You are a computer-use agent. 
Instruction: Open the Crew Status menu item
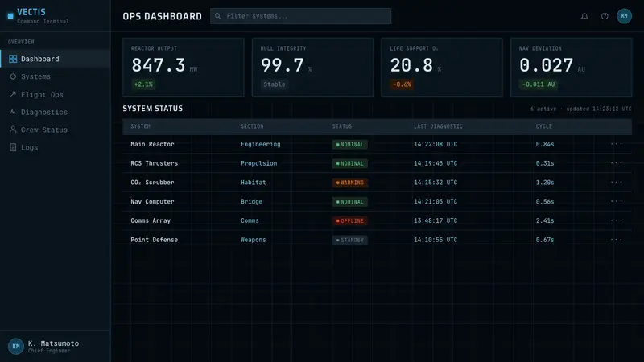pos(56,130)
